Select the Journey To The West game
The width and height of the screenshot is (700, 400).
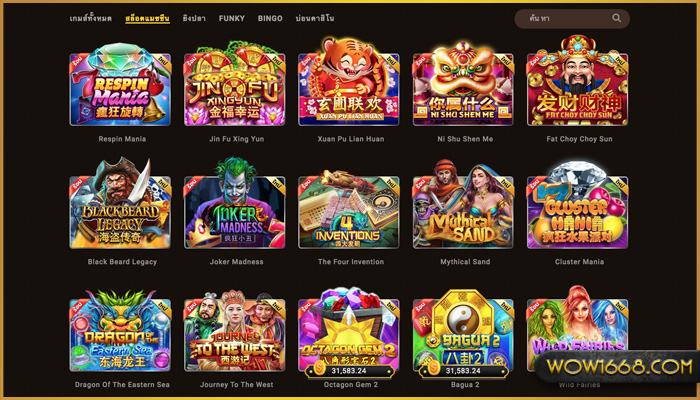[234, 331]
